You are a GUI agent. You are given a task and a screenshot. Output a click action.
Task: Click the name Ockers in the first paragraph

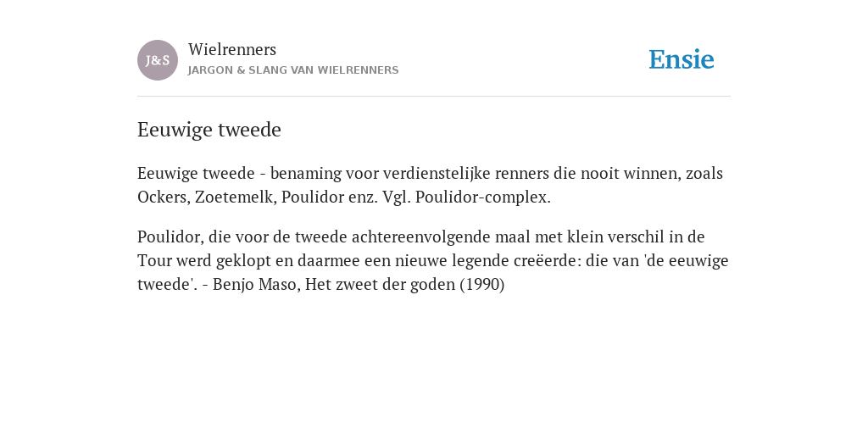pos(164,197)
